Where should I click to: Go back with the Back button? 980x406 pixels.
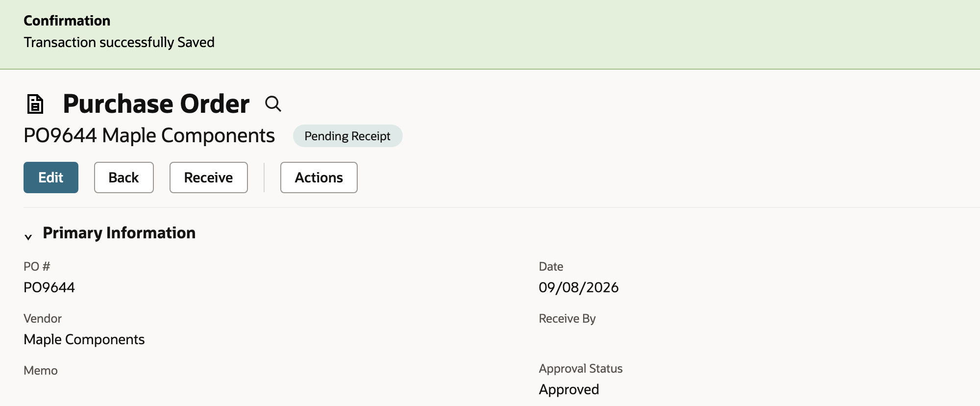click(x=124, y=178)
